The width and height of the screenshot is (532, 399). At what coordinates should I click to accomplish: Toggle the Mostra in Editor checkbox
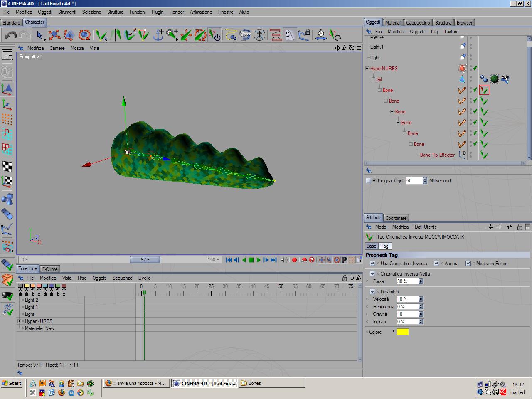(x=468, y=264)
